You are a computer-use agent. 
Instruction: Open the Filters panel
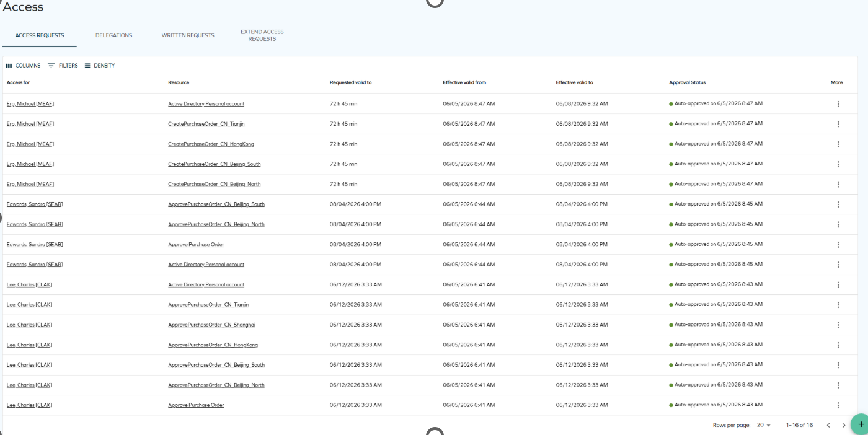click(x=63, y=66)
